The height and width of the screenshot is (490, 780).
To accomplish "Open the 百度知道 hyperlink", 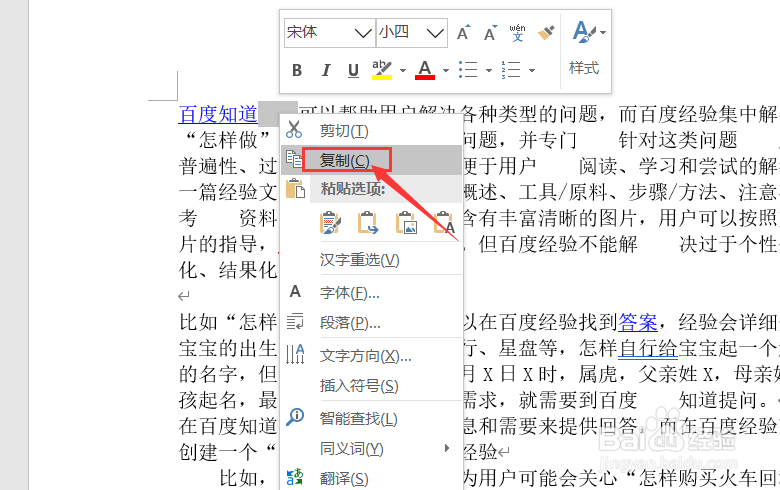I will 218,115.
